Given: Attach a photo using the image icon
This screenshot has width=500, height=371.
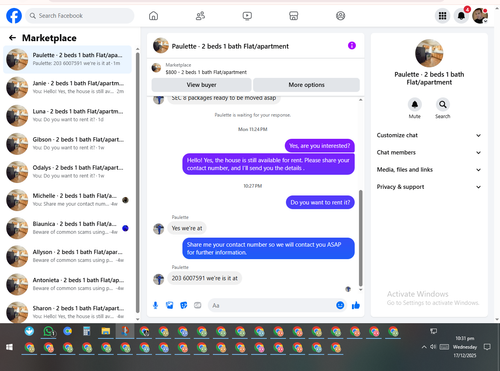Looking at the screenshot, I should point(170,305).
